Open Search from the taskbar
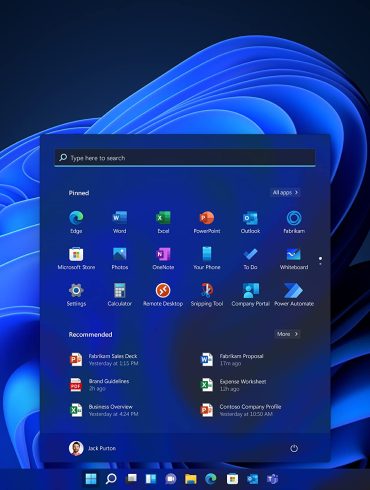This screenshot has width=370, height=490. 111,479
